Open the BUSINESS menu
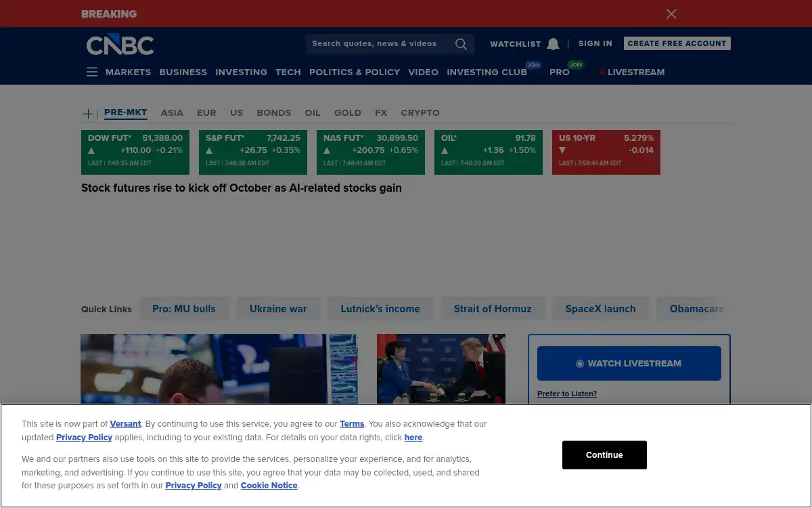Image resolution: width=812 pixels, height=508 pixels. [183, 72]
